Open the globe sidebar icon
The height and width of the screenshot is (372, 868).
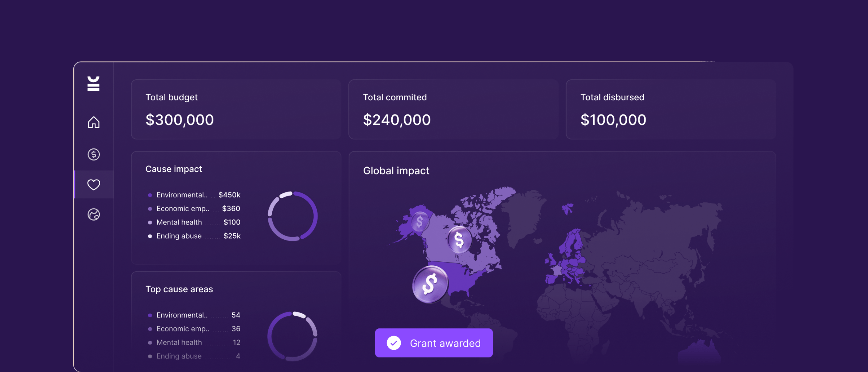coord(93,214)
